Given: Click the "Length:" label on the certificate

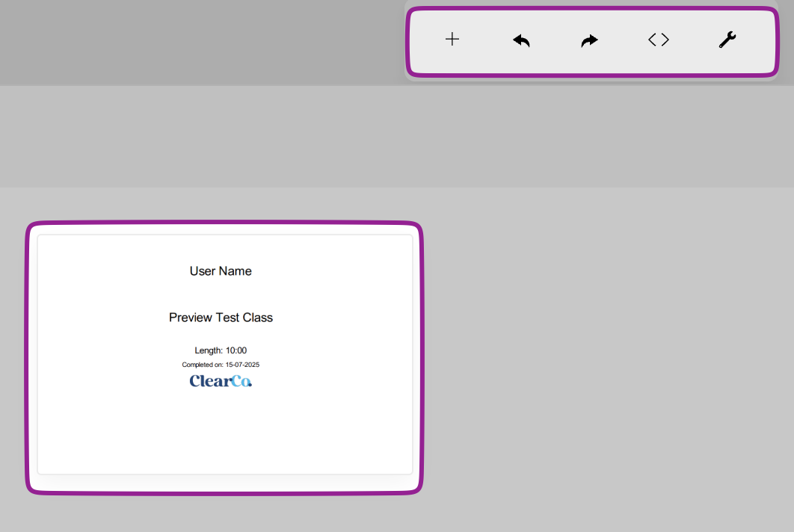Looking at the screenshot, I should click(x=209, y=350).
